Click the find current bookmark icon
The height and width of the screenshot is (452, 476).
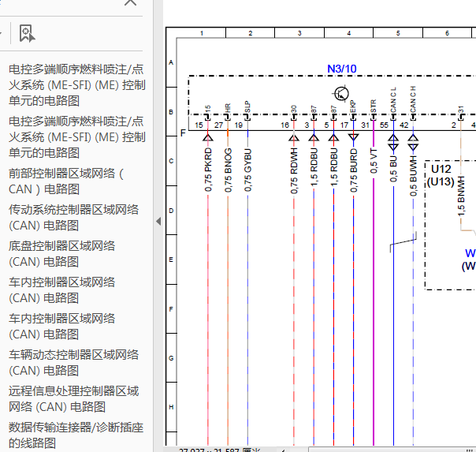pos(27,33)
